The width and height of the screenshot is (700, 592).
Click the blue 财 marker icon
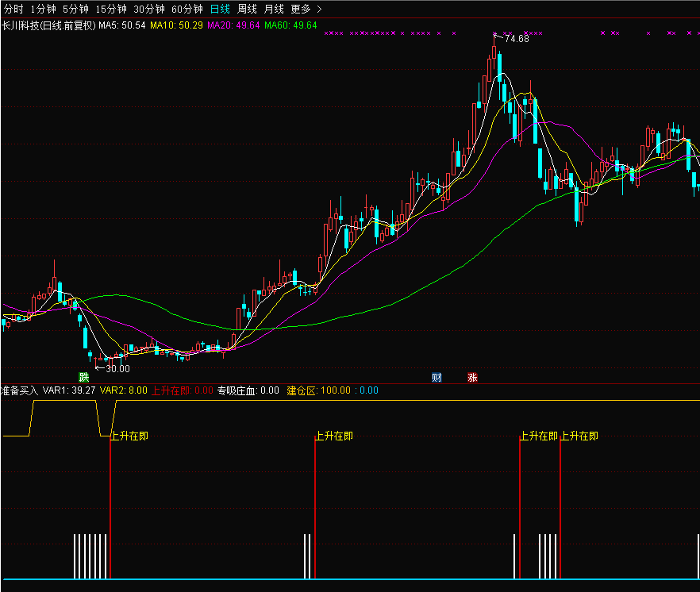point(437,377)
